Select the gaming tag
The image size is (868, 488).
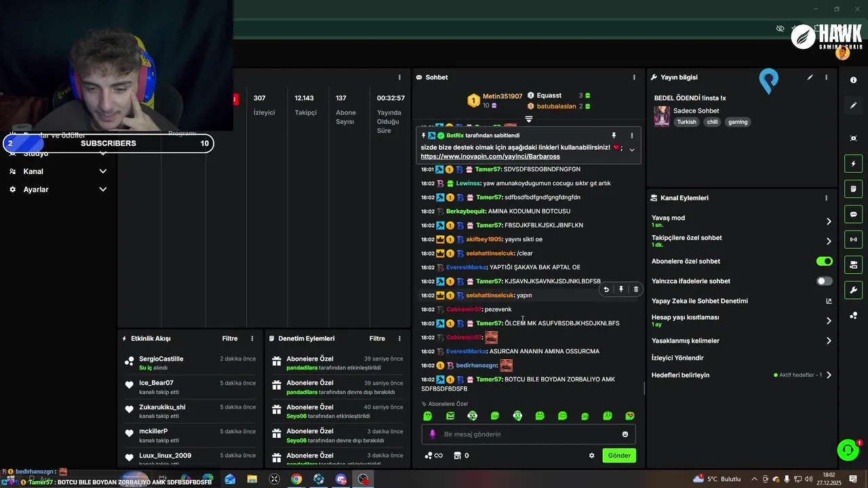click(x=738, y=122)
